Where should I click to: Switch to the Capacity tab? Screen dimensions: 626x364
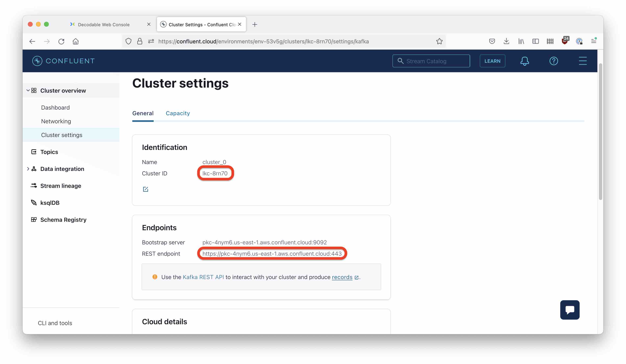[178, 113]
